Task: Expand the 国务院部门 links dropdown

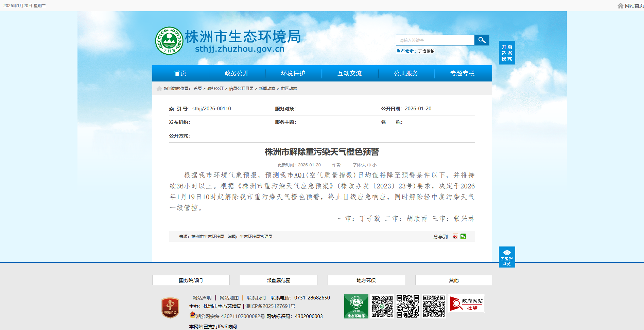Action: (191, 280)
